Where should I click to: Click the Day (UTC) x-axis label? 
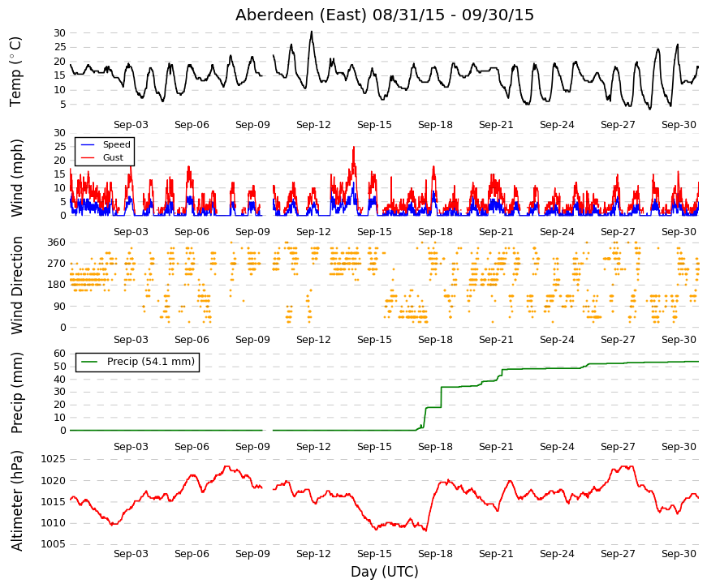385,572
